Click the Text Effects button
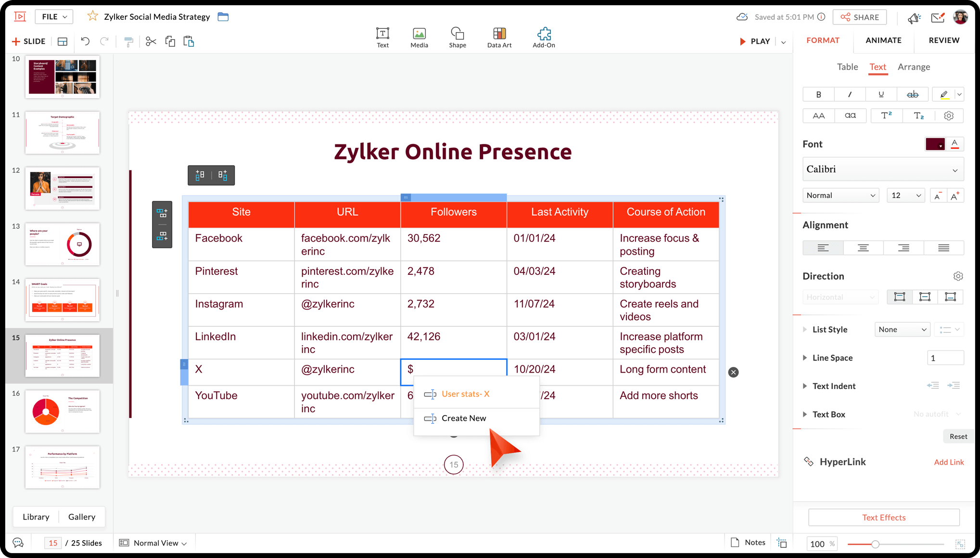The image size is (980, 558). [883, 518]
